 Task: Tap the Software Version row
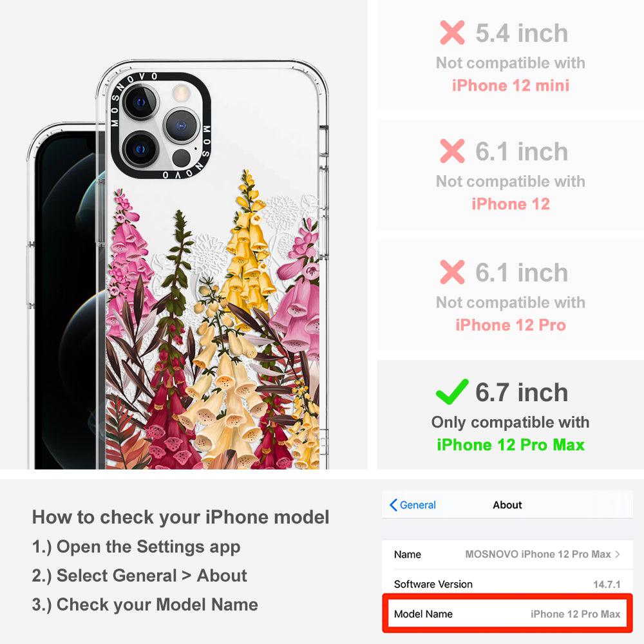coord(507,584)
